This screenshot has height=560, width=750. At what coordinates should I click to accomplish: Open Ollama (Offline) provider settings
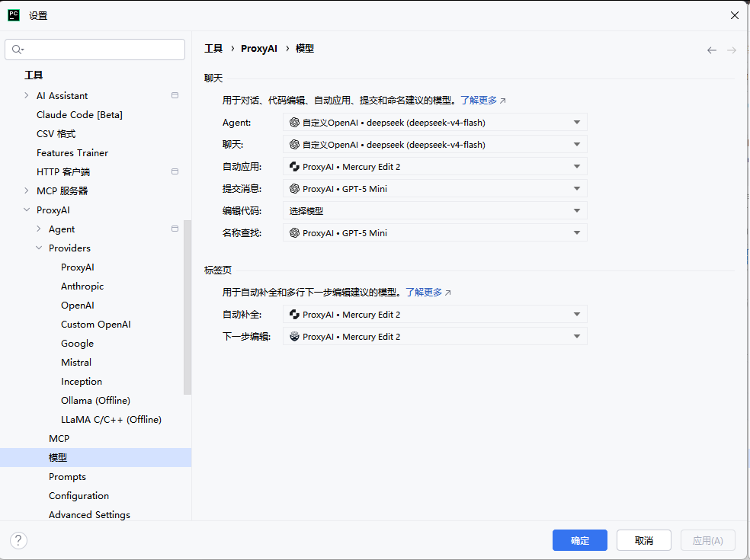coord(96,400)
